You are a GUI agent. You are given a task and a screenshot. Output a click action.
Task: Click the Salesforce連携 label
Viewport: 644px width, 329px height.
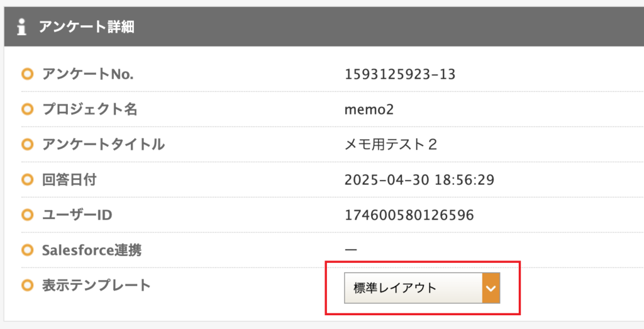(x=92, y=250)
